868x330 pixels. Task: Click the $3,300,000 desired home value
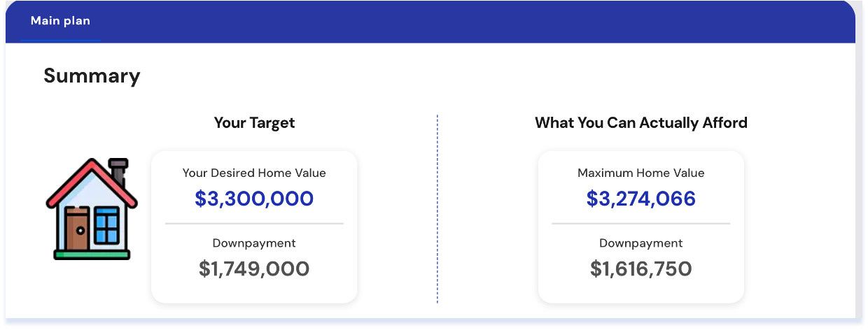[x=254, y=199]
